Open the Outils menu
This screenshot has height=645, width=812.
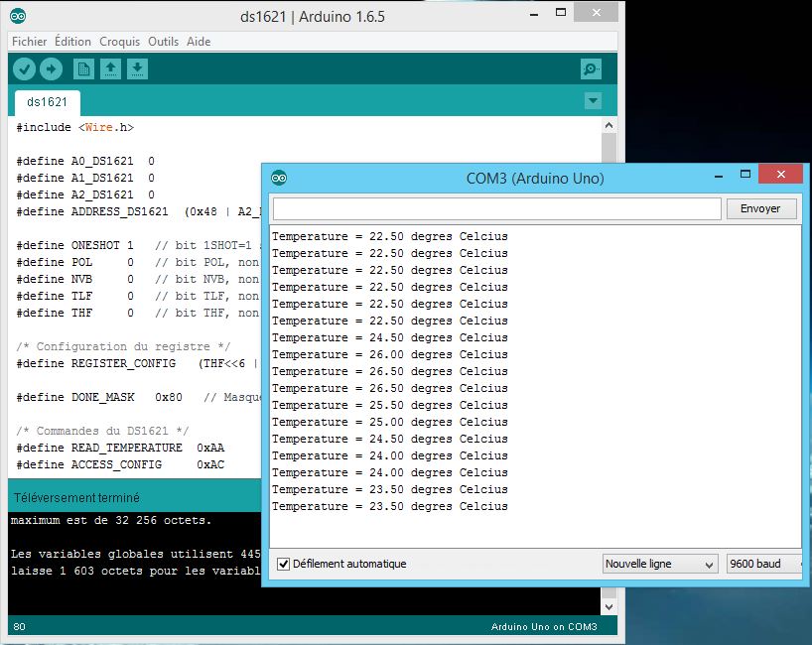pyautogui.click(x=163, y=42)
